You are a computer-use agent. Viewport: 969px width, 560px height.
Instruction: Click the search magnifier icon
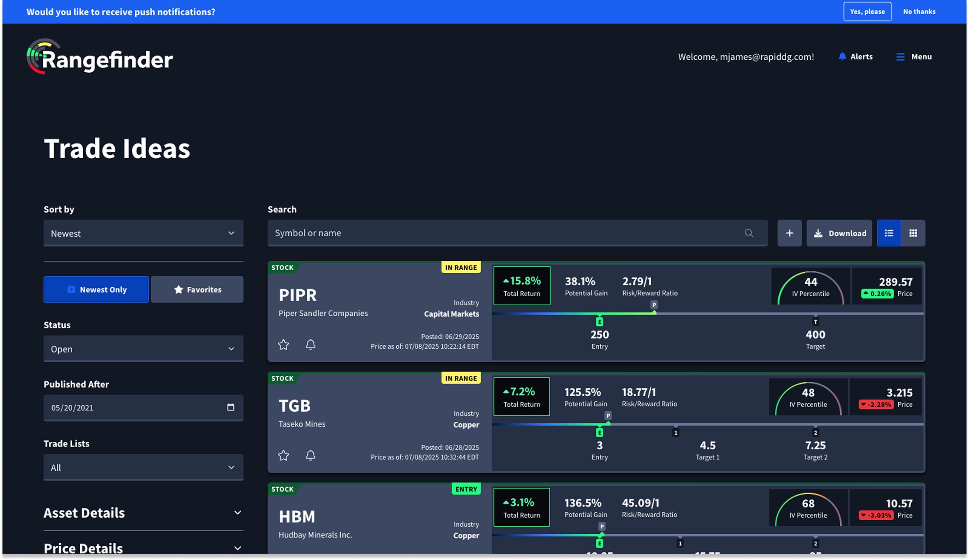749,233
